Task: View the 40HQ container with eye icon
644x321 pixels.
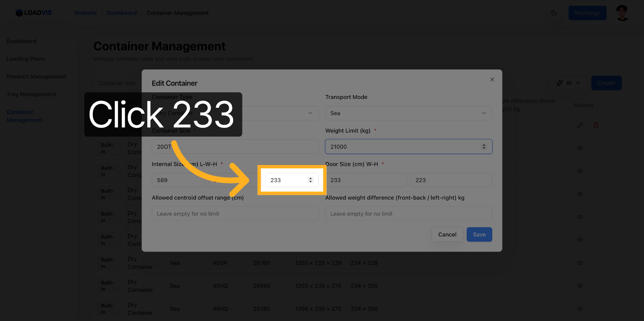Action: pos(580,286)
